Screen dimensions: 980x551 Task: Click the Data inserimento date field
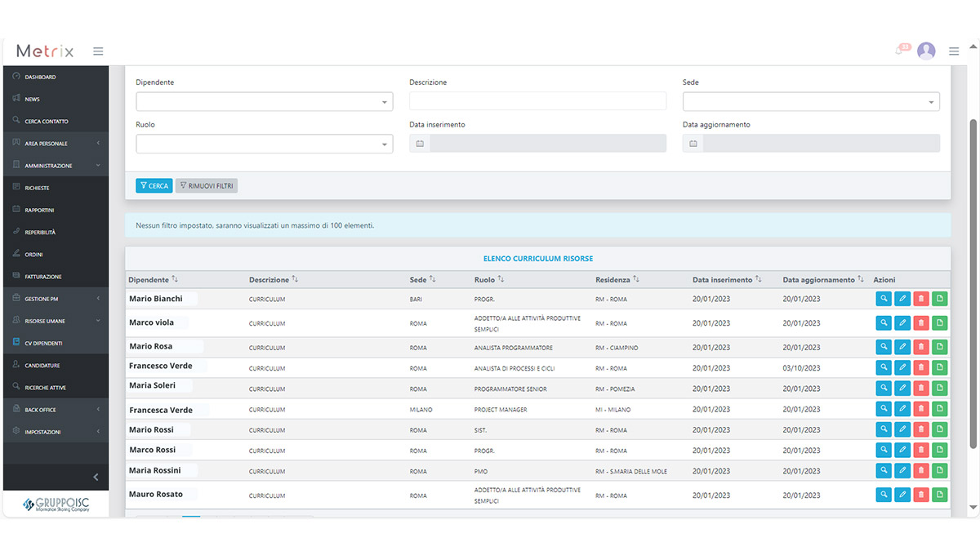point(548,144)
